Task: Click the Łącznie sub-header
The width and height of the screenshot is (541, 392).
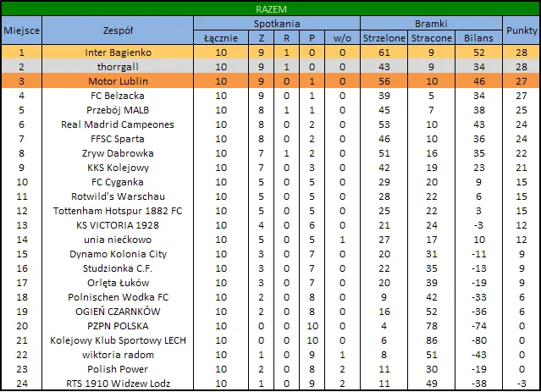Action: point(221,38)
